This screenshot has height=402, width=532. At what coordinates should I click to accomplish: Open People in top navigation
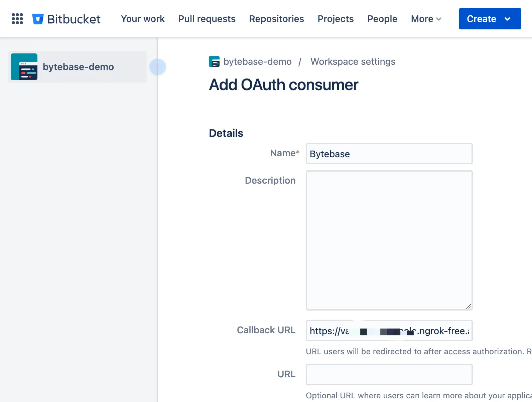382,19
